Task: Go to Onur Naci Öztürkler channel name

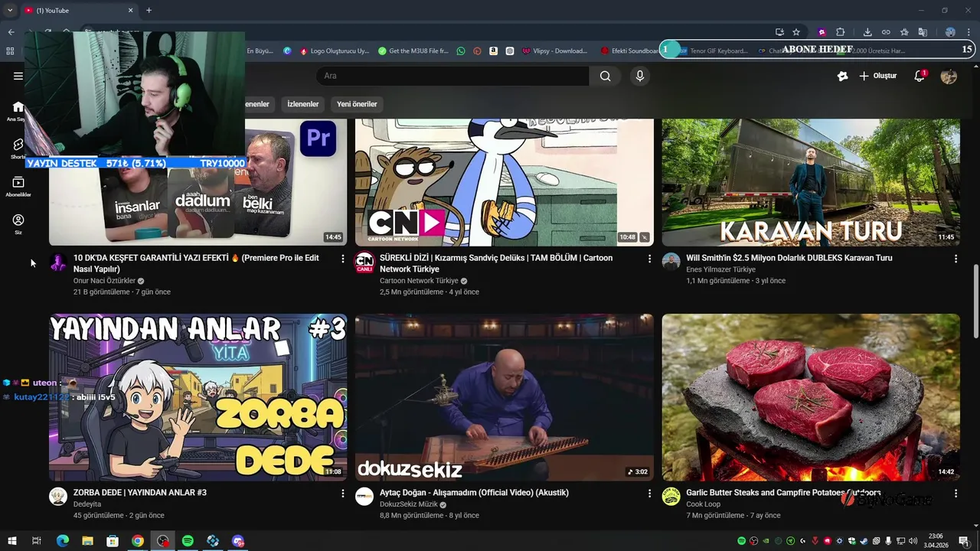Action: tap(104, 281)
